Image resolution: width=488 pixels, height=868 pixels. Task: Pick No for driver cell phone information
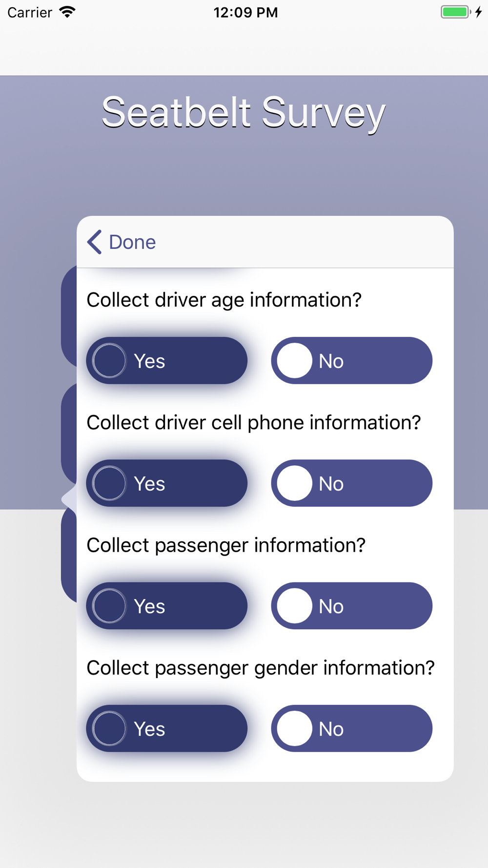(x=351, y=483)
